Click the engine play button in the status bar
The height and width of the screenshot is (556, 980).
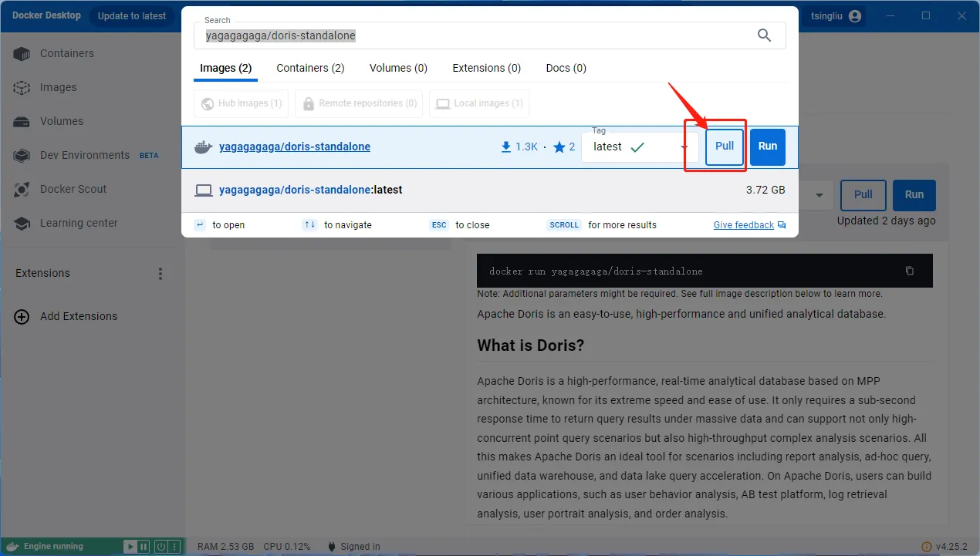130,547
